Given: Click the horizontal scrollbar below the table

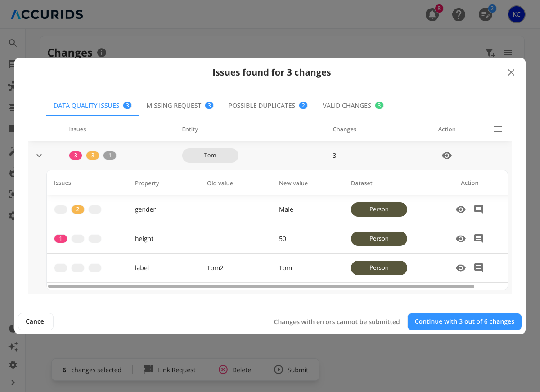Looking at the screenshot, I should (261, 286).
